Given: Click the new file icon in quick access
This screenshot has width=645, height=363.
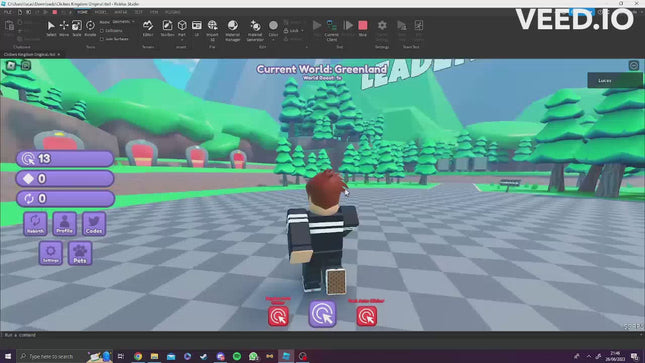Looking at the screenshot, I should pos(20,12).
